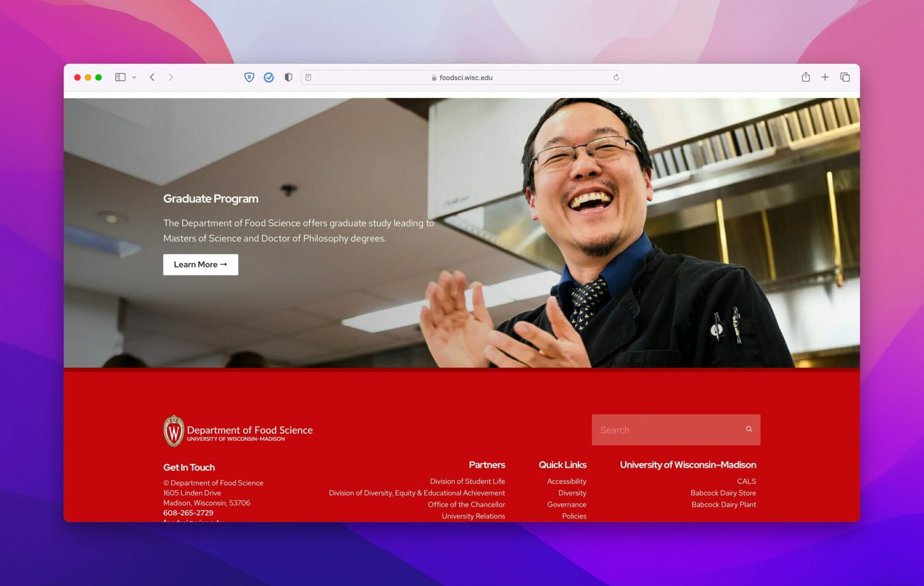Viewport: 924px width, 586px height.
Task: Reload the page with the refresh icon
Action: pos(616,77)
